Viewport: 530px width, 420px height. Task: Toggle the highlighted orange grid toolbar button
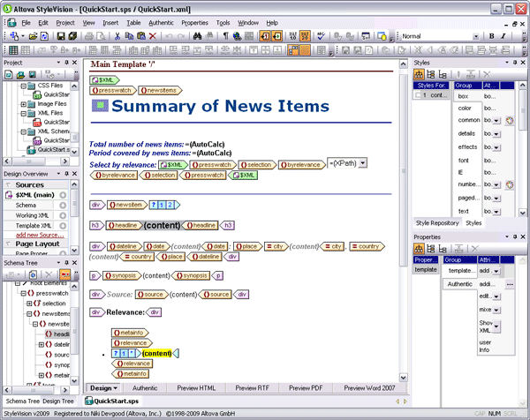305,50
